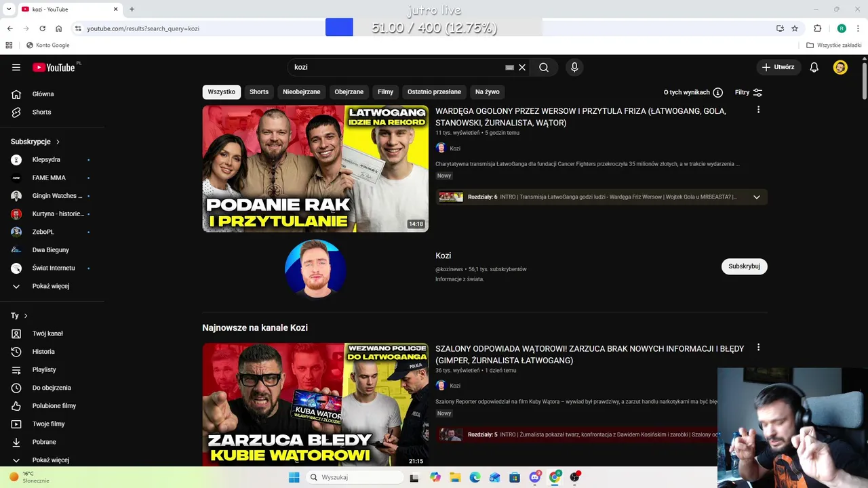Open a new Chrome tab
The width and height of the screenshot is (868, 488).
click(132, 9)
